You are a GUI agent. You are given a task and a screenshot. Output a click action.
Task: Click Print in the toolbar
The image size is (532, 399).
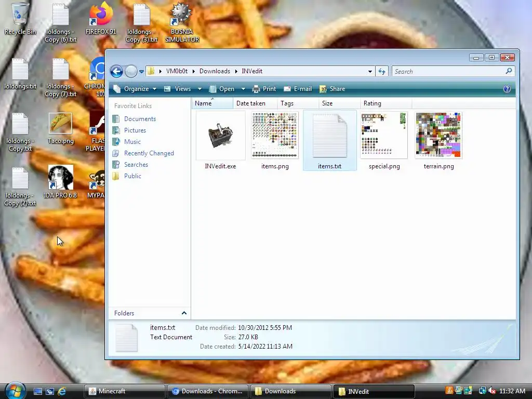(x=264, y=89)
